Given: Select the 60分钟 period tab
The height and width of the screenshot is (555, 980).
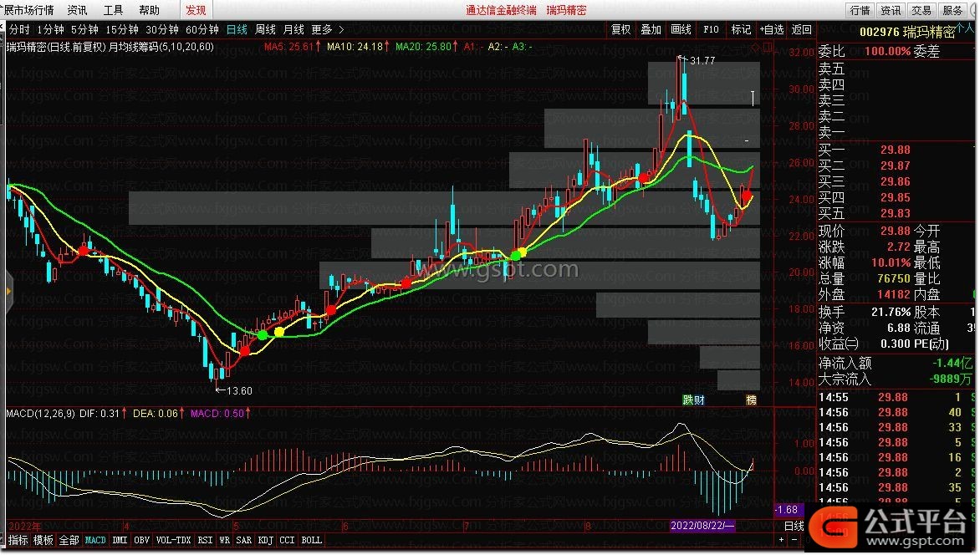Looking at the screenshot, I should (202, 29).
